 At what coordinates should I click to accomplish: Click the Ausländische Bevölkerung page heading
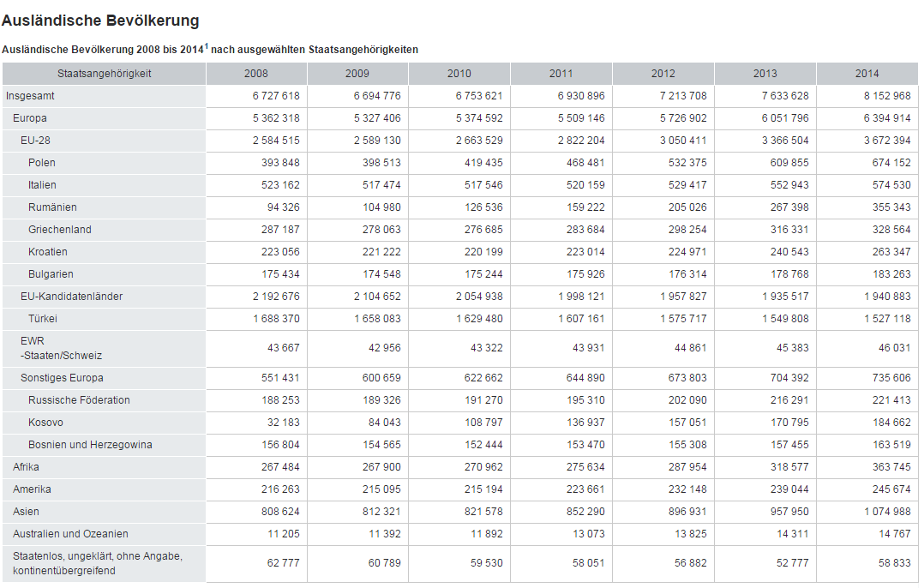[x=100, y=21]
